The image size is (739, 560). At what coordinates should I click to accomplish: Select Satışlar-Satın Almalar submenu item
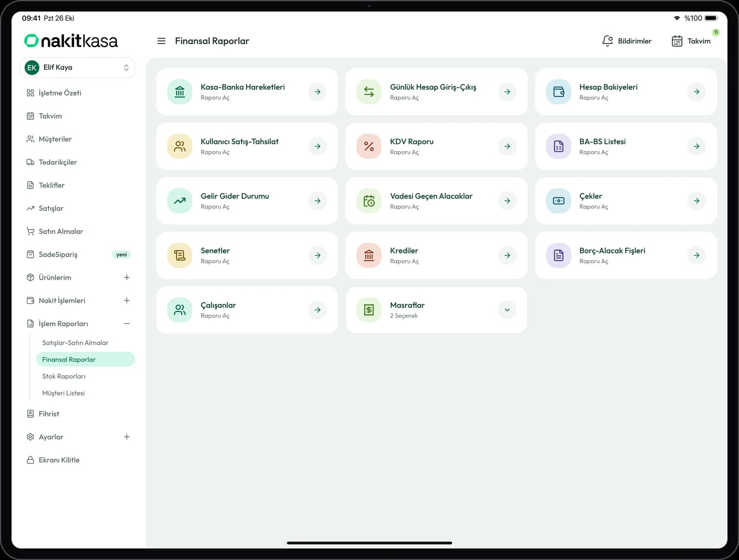point(85,343)
